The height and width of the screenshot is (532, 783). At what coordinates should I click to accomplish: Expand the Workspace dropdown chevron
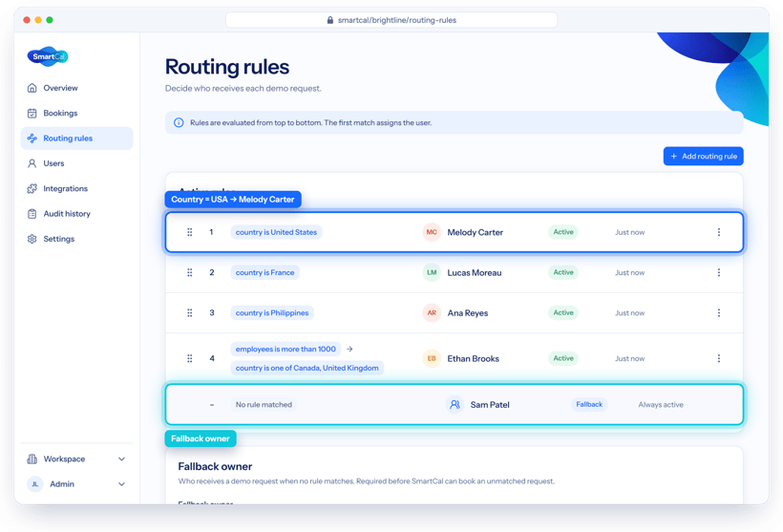tap(121, 459)
